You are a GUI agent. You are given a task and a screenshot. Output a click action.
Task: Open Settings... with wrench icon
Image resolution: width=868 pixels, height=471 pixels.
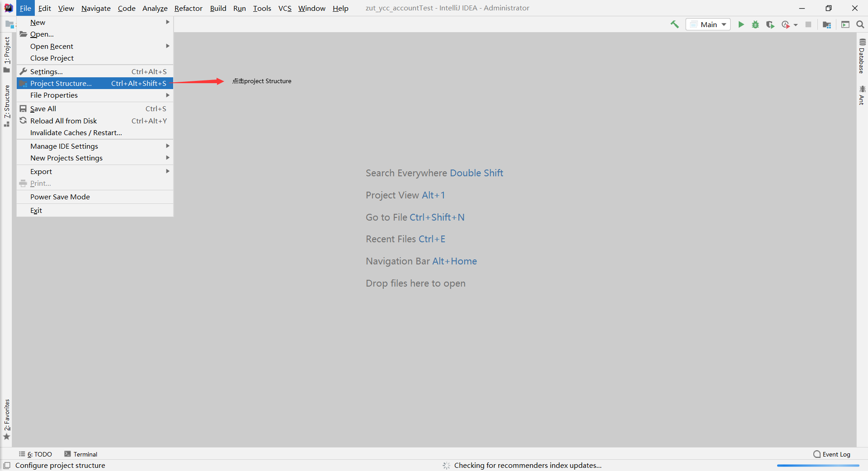tap(95, 71)
